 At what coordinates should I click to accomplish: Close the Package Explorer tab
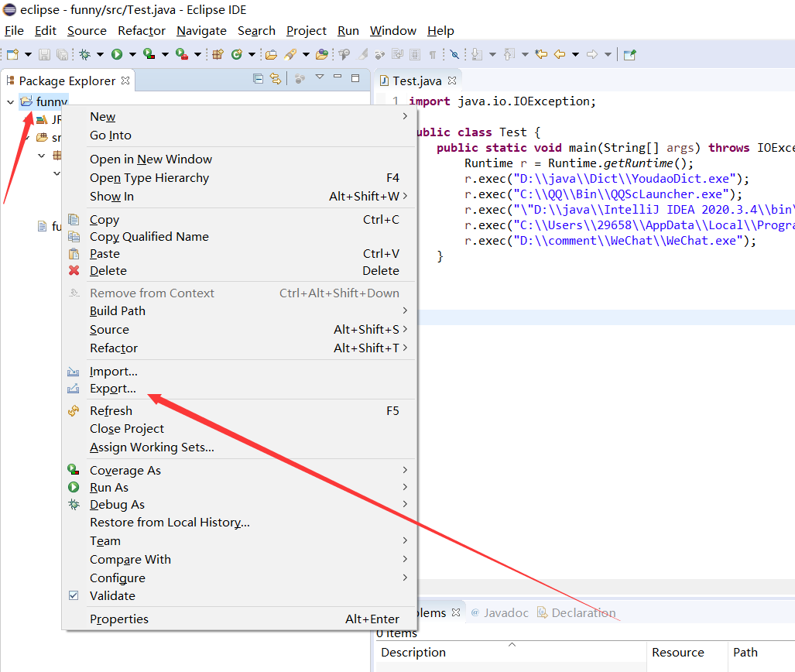[125, 81]
